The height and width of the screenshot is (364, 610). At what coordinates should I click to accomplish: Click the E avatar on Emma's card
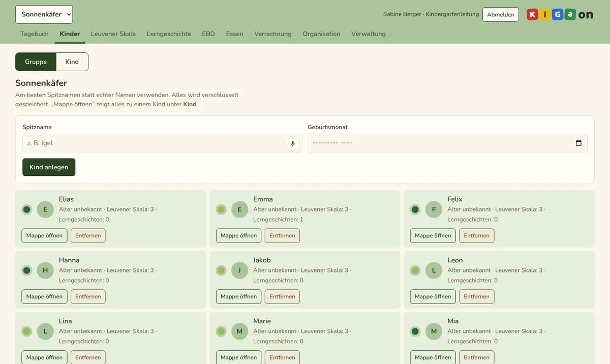coord(239,209)
